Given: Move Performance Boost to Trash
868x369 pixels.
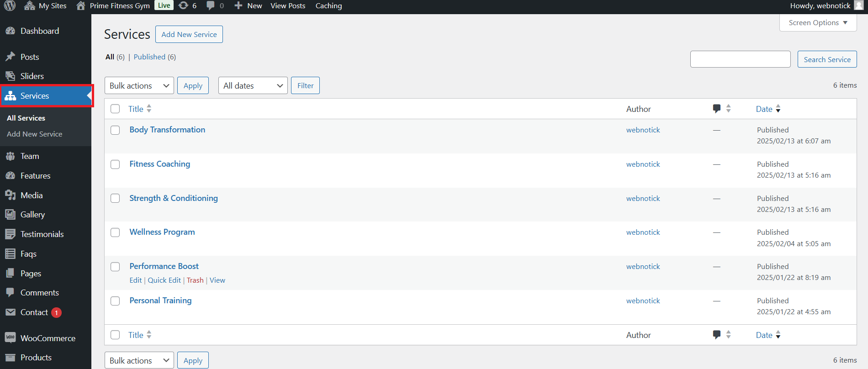Looking at the screenshot, I should [x=195, y=280].
